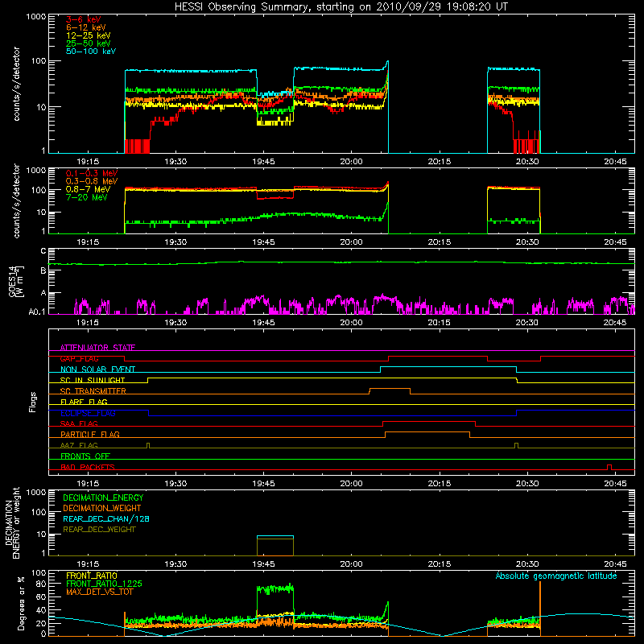This screenshot has height=644, width=644.
Task: Click the REAR_DEC_CHAN/128 legend label
Action: pos(106,518)
